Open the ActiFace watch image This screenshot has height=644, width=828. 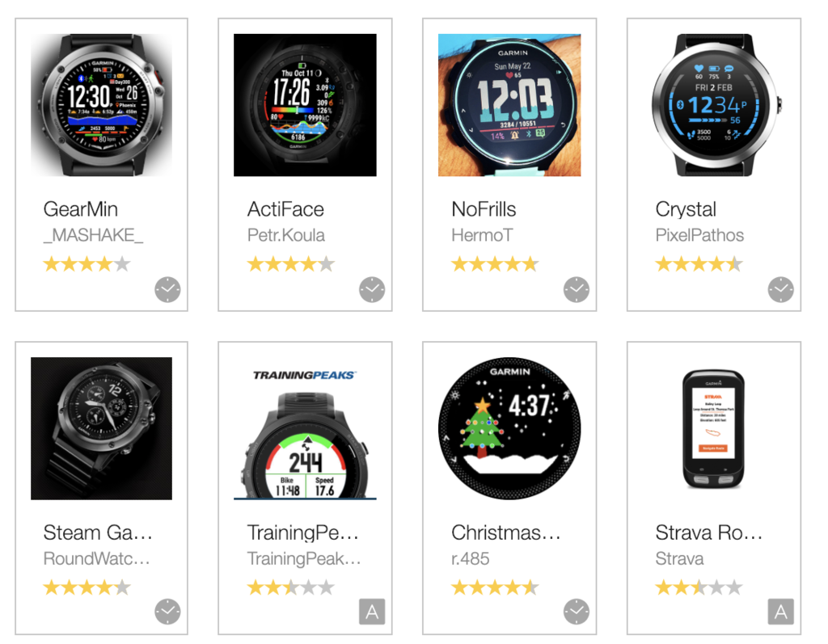click(305, 105)
